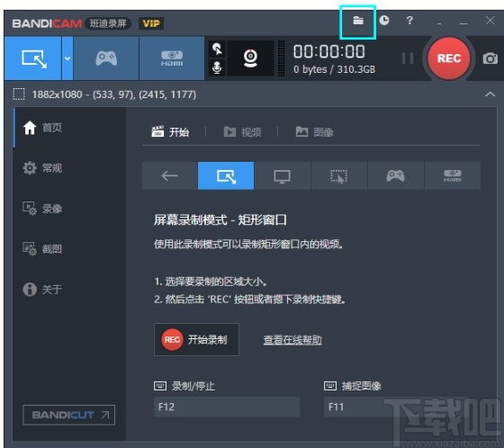Click the big red REC button

pos(449,58)
